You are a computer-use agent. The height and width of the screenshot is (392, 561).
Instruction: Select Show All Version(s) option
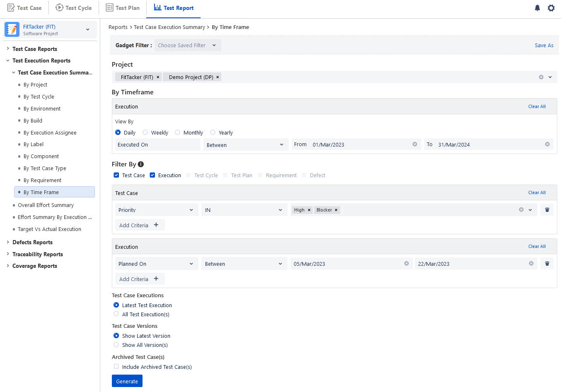click(116, 344)
